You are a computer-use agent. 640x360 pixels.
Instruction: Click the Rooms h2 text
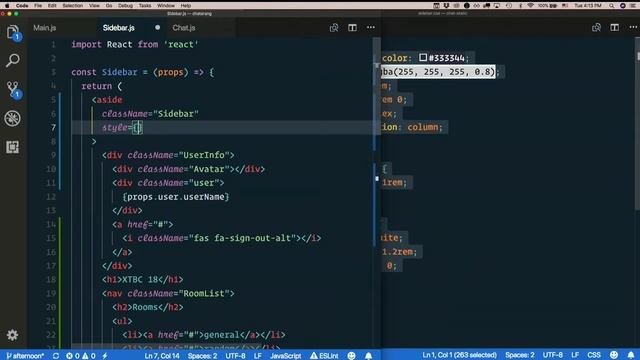tap(145, 307)
